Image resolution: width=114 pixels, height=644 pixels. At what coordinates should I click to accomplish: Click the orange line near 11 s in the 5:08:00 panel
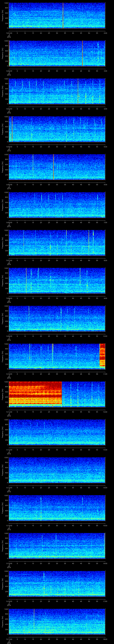[x=26, y=280]
